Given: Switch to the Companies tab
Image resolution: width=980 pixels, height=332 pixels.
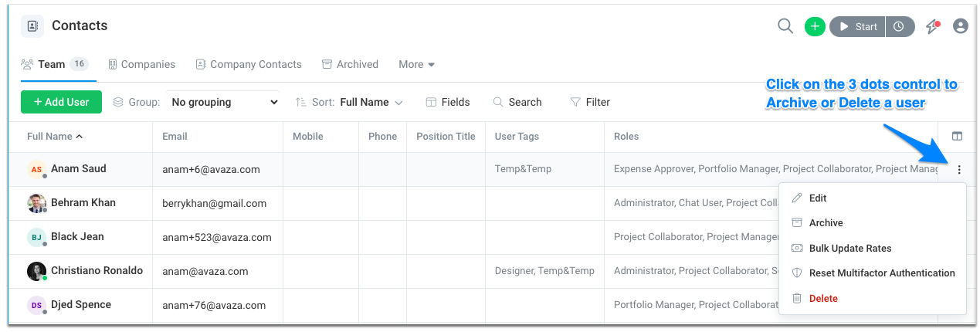Looking at the screenshot, I should (x=141, y=64).
